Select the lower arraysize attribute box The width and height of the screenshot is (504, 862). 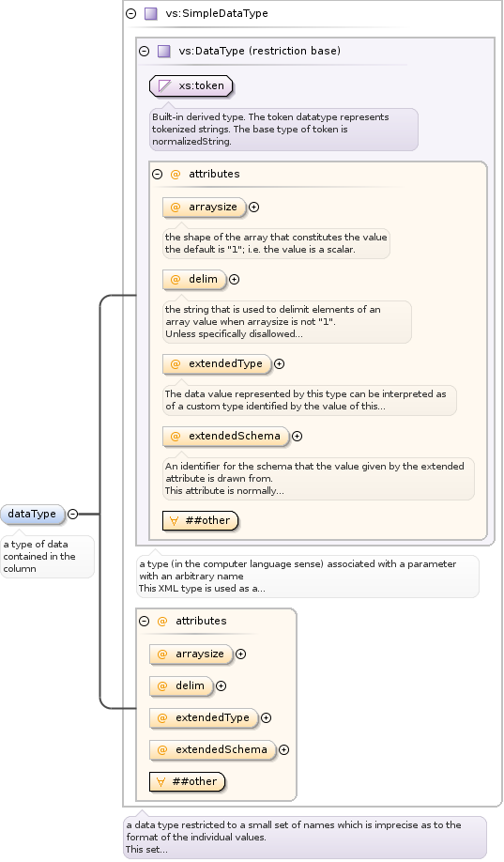tap(191, 654)
